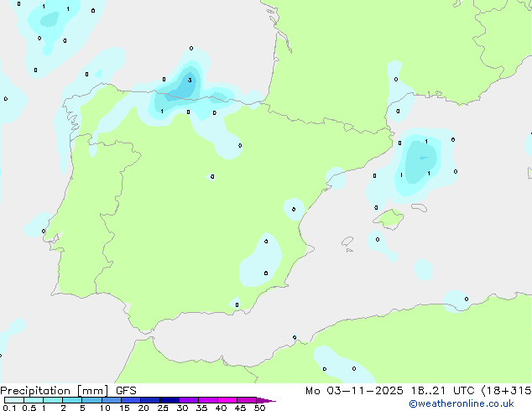532x411 pixels.
Task: Select the 2–5 mm legend color swatch
Action: click(72, 400)
